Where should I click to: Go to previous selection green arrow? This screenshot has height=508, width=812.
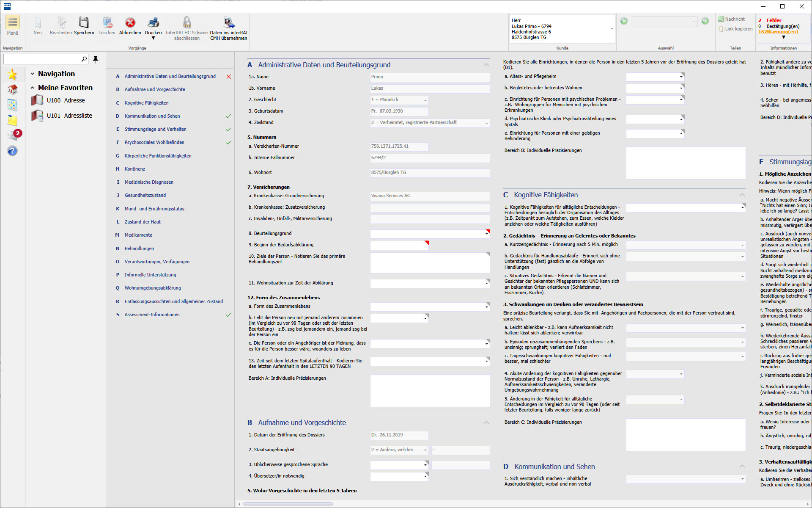[624, 21]
